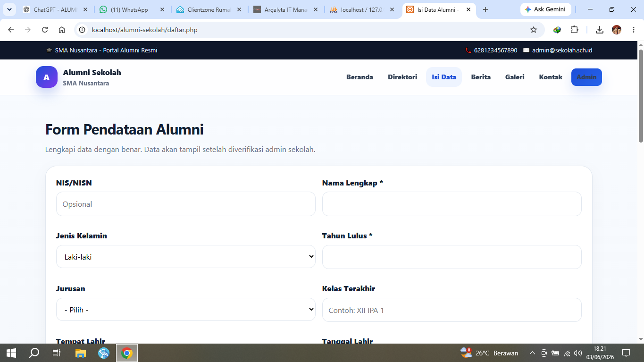Click the volume icon in the system tray
Image resolution: width=644 pixels, height=362 pixels.
coord(578,353)
